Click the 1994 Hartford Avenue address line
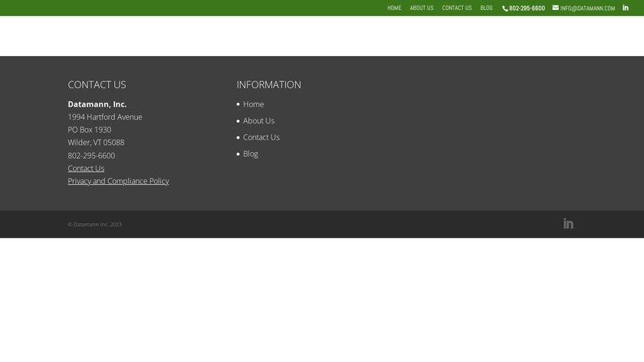 point(105,117)
